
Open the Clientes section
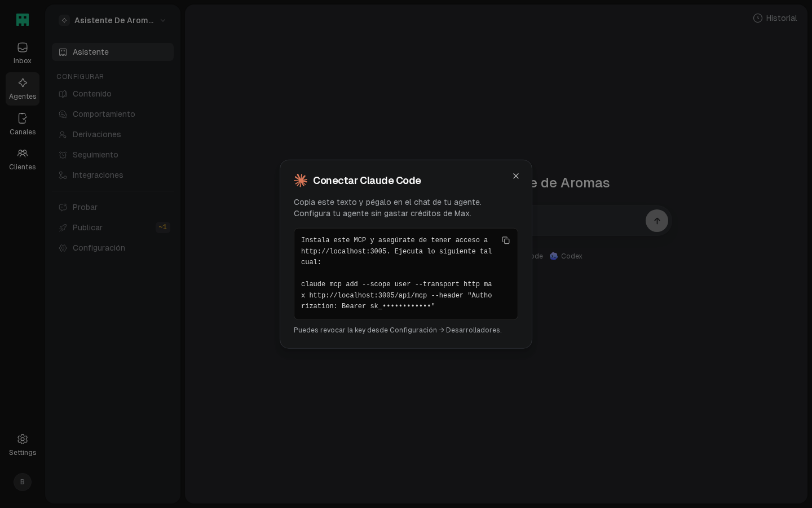click(x=23, y=159)
